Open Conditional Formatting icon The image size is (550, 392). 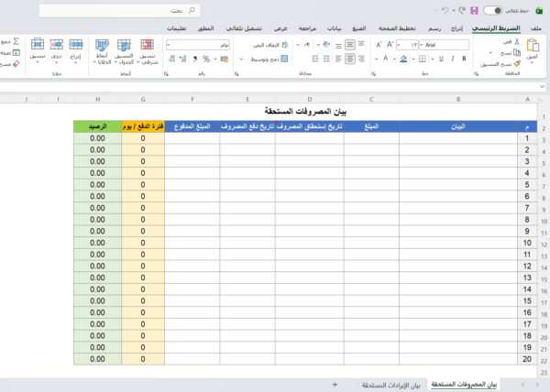pos(147,46)
